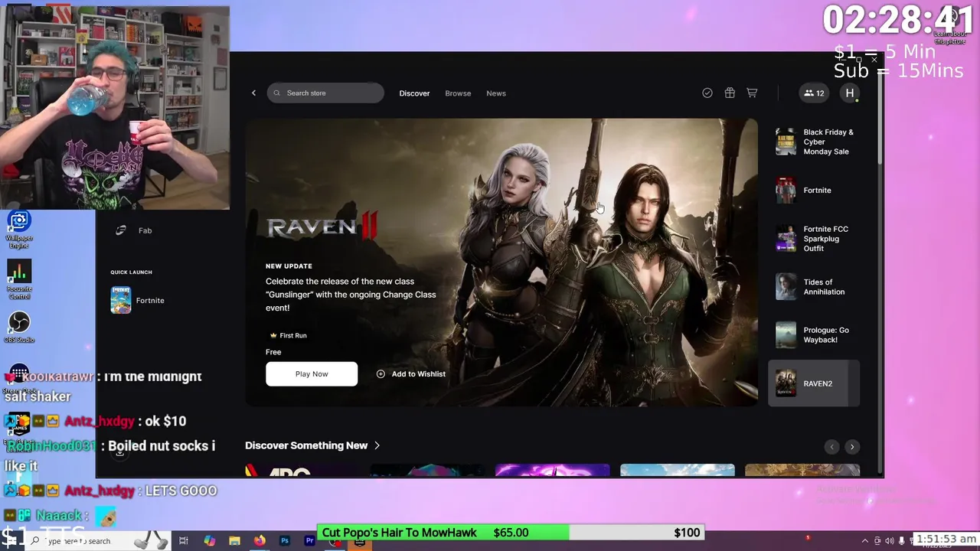Image resolution: width=980 pixels, height=551 pixels.
Task: Switch to the Browse tab
Action: click(458, 93)
